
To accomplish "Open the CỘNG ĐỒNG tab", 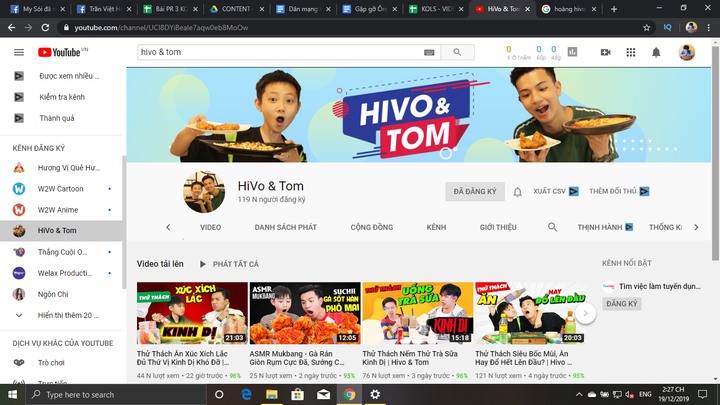I will point(371,227).
